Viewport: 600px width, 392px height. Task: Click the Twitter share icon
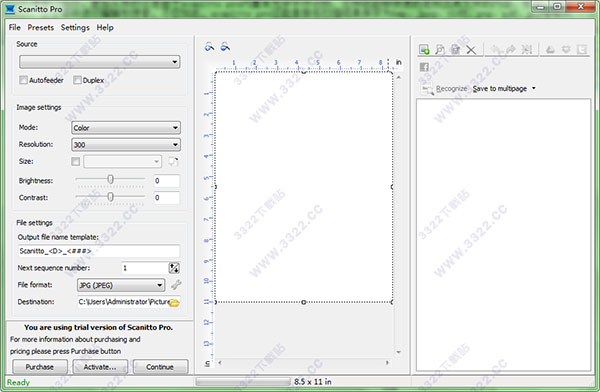(582, 49)
